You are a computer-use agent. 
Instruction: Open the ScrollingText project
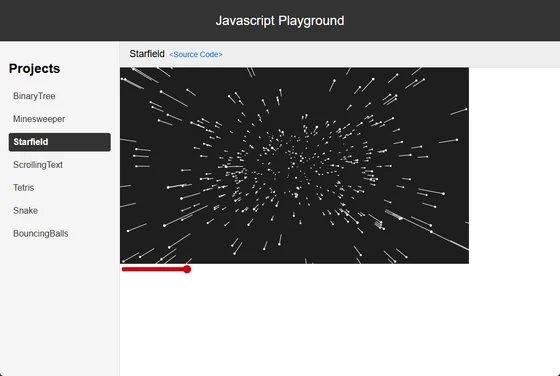pos(38,165)
